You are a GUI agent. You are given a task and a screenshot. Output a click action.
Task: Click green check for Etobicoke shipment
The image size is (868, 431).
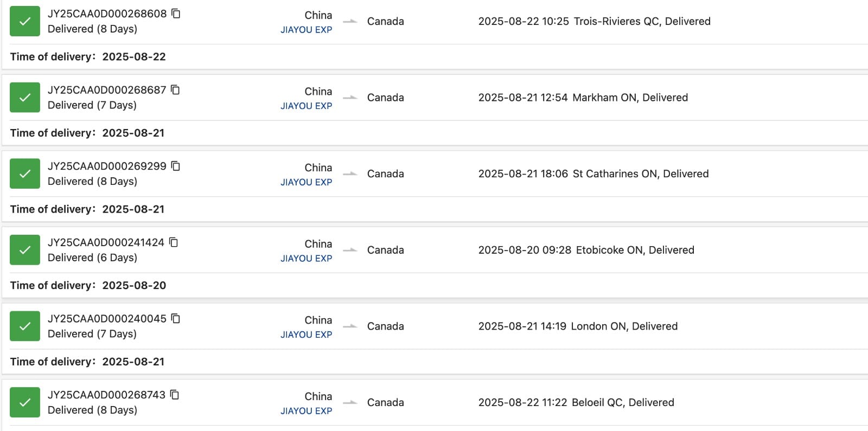tap(25, 250)
